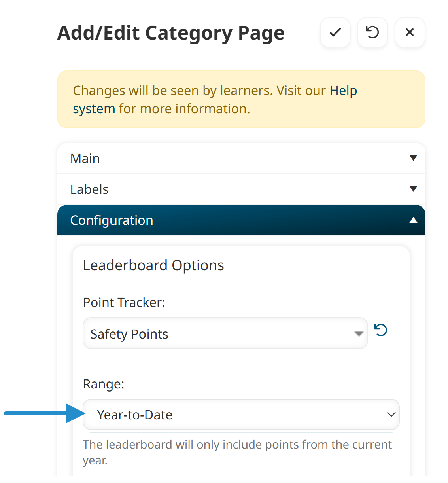The height and width of the screenshot is (483, 448).
Task: Close the Add/Edit Category Page
Action: (410, 32)
